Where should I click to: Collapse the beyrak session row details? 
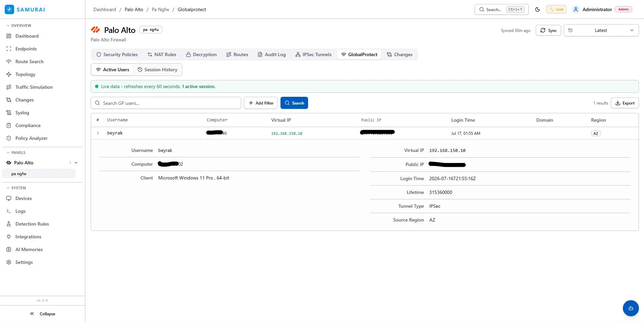(x=364, y=133)
